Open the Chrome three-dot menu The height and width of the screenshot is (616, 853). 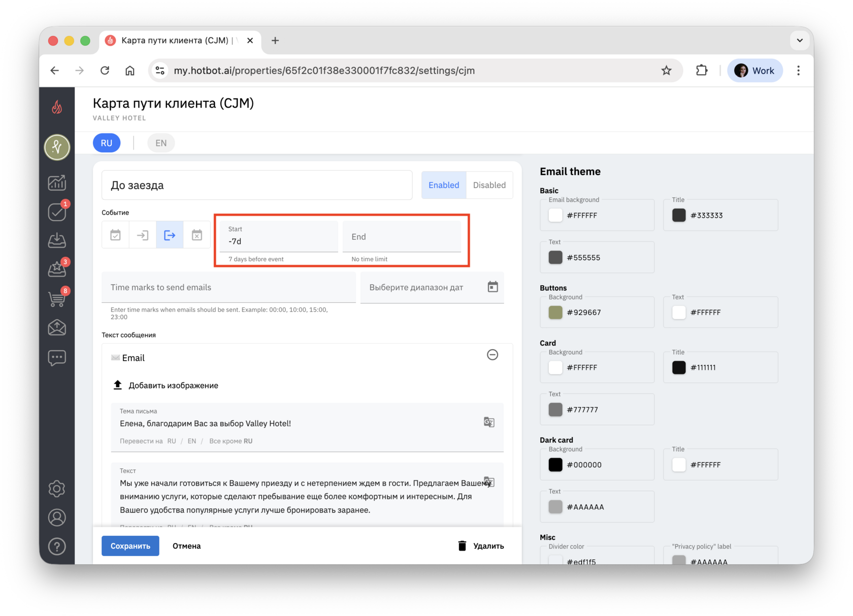(x=798, y=71)
